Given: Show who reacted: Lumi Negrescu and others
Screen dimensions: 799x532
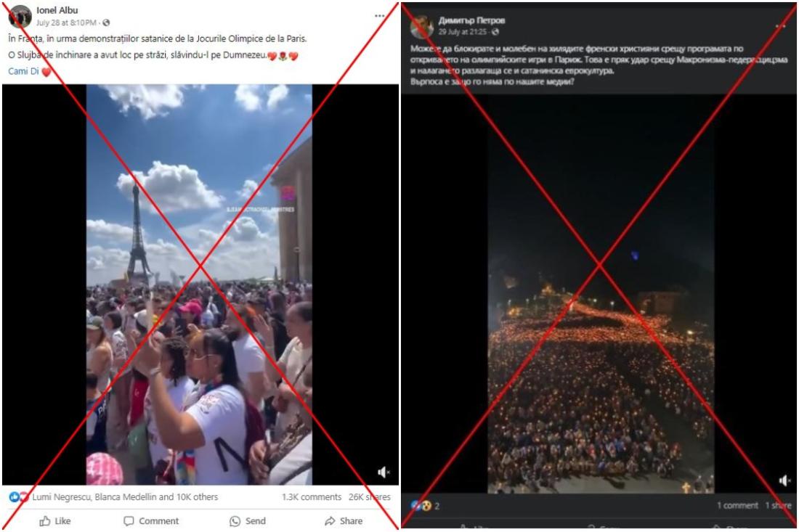Looking at the screenshot, I should coord(125,497).
